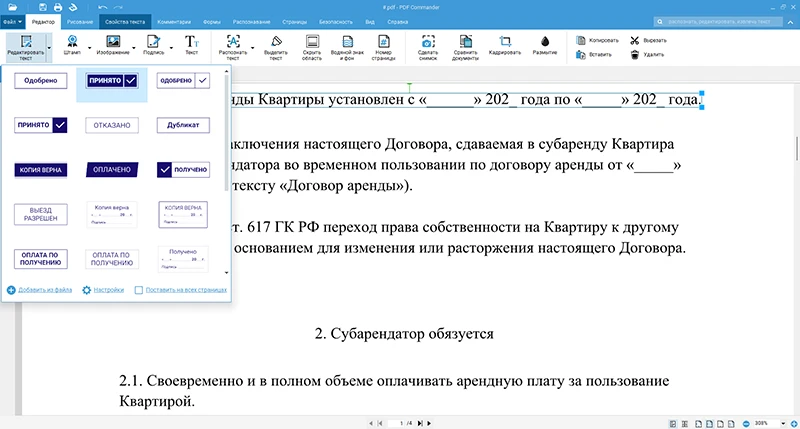Open Сравнить документы tool
Viewport: 800px width, 429px height.
(465, 47)
